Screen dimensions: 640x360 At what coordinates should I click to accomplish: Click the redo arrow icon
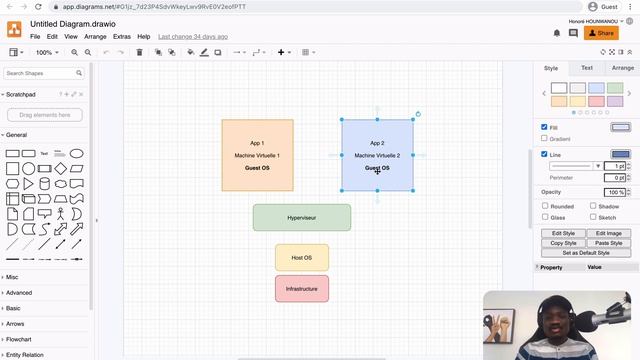coord(120,52)
